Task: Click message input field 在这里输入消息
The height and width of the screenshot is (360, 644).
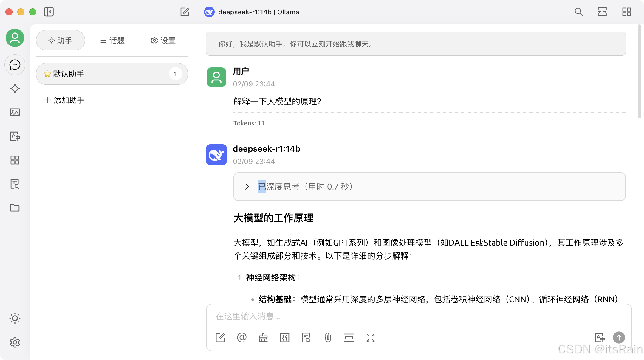Action: click(419, 316)
